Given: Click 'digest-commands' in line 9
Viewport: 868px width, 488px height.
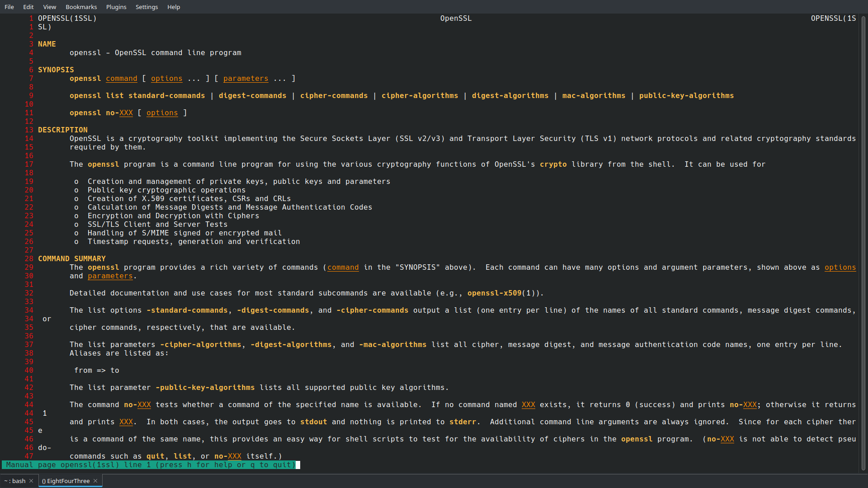Looking at the screenshot, I should click(x=253, y=96).
